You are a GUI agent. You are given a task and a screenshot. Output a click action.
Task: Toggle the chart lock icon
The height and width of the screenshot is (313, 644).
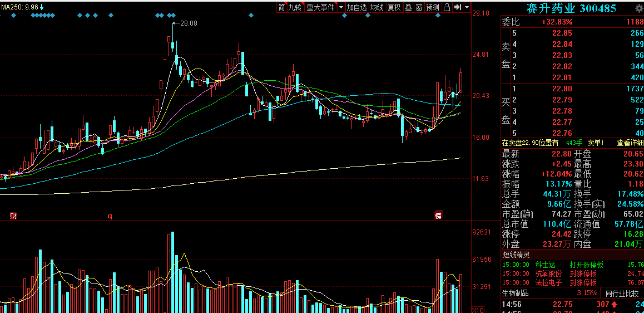click(x=447, y=7)
